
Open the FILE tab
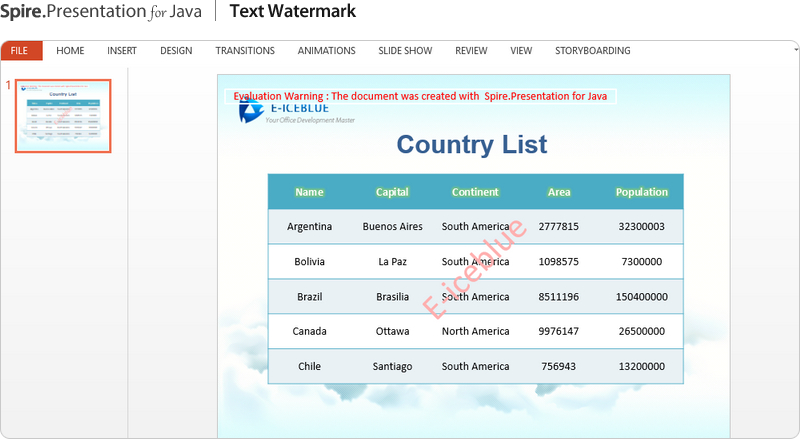[21, 51]
